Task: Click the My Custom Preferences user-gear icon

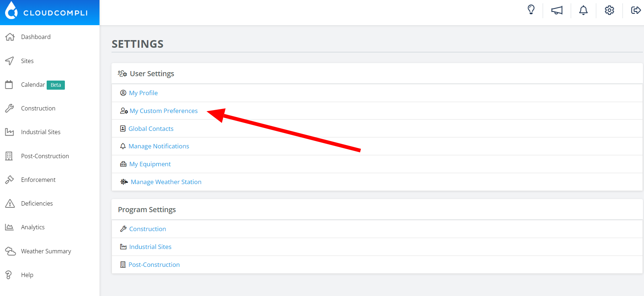Action: [x=124, y=111]
